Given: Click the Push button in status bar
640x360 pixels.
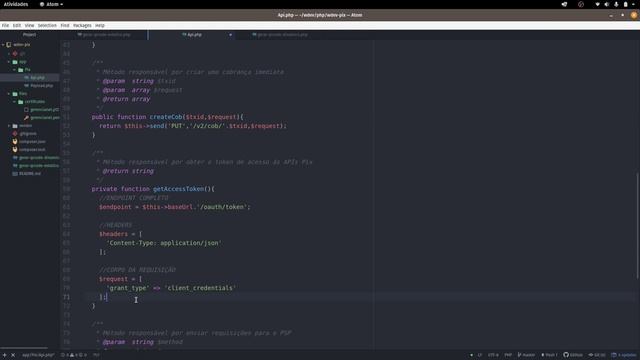Looking at the screenshot, I should click(x=549, y=355).
